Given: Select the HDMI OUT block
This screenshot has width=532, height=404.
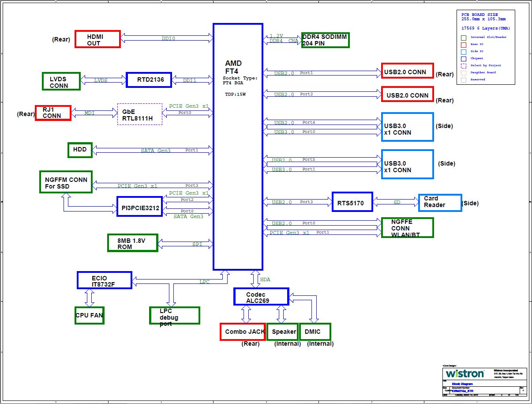Looking at the screenshot, I should (97, 39).
